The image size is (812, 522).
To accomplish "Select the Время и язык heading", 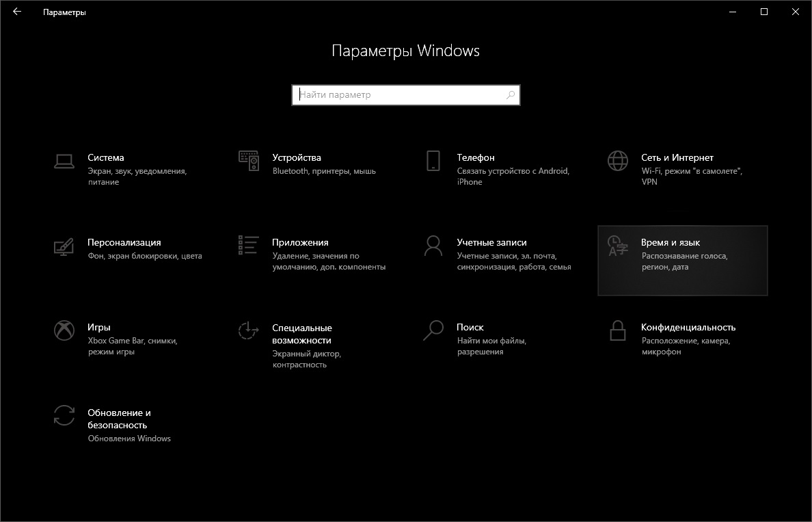I will click(670, 243).
